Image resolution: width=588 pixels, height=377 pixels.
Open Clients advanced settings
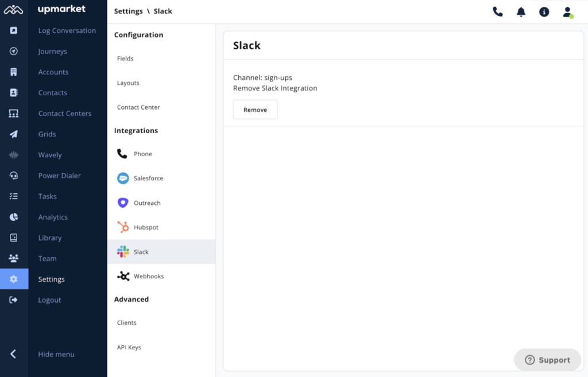127,322
